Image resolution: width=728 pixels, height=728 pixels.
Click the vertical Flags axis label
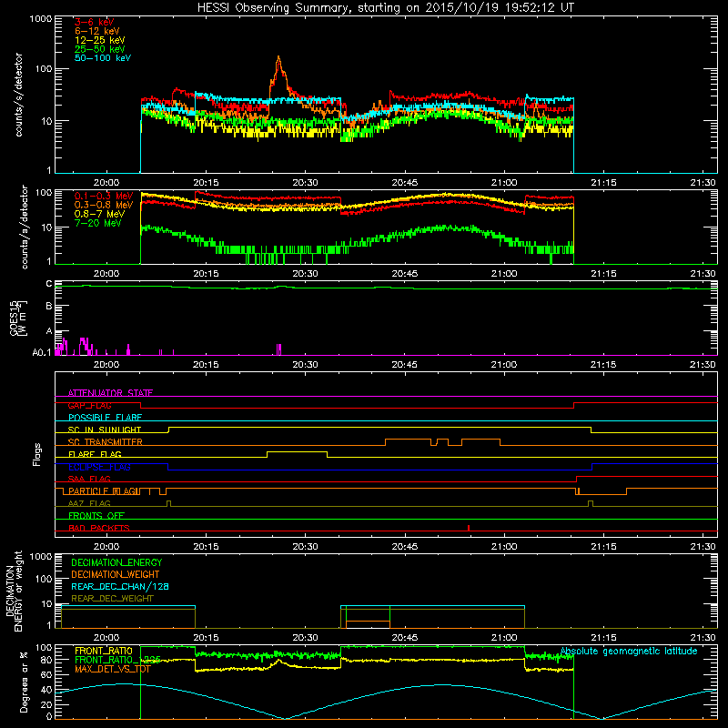[x=37, y=454]
